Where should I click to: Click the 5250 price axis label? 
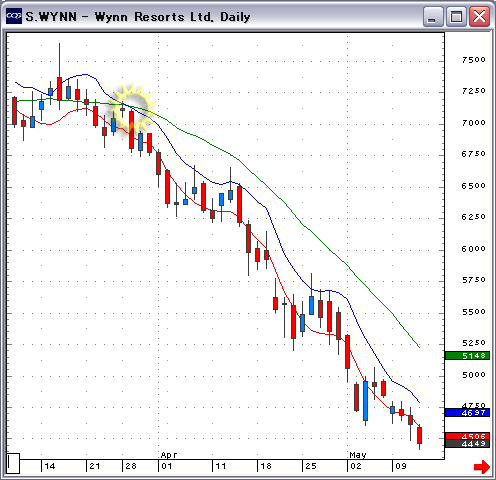coord(474,343)
